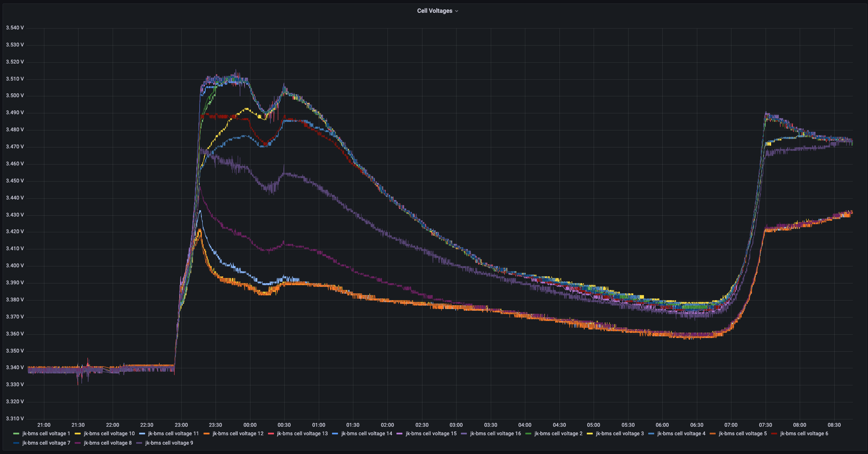Click the dark blue icon for cell voltage 7
Screen dimensions: 868x454
[16, 443]
